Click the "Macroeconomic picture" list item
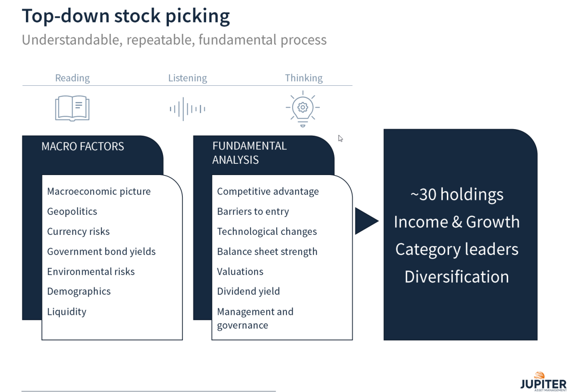The height and width of the screenshot is (392, 572). [x=99, y=192]
